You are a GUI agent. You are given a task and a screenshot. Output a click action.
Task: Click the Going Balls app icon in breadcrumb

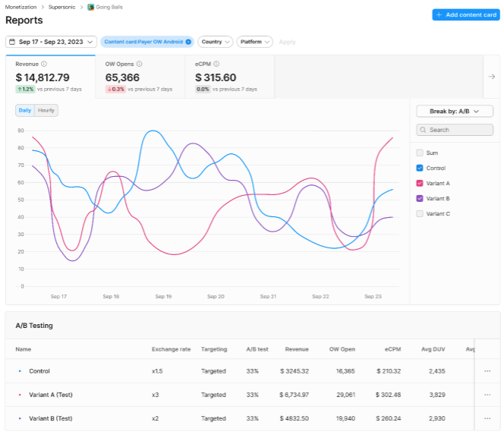90,7
